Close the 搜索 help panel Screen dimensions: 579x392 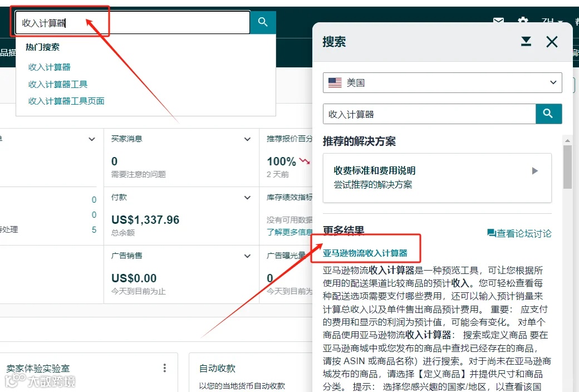point(552,42)
